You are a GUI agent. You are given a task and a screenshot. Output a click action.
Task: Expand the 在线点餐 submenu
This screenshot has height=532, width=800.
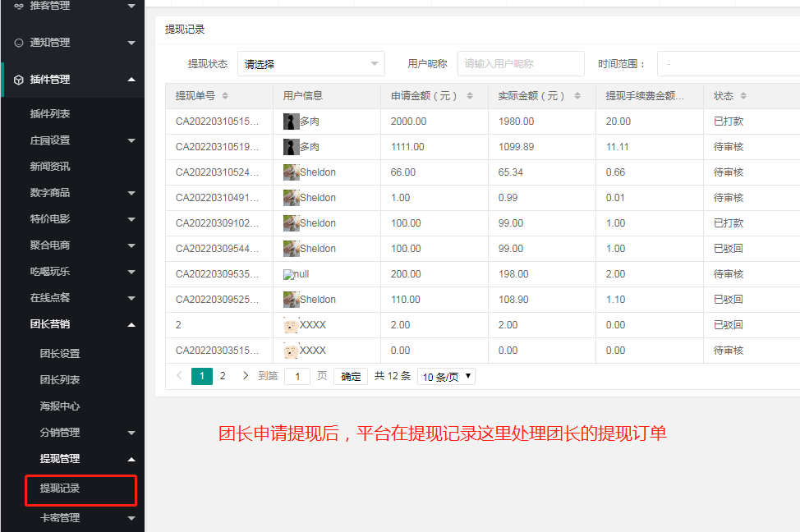131,298
